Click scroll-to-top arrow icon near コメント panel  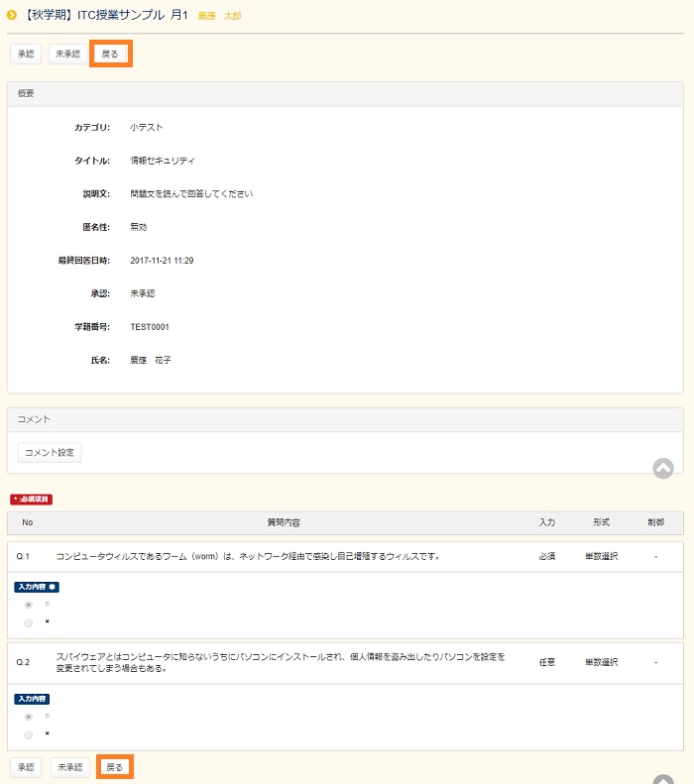coord(663,469)
